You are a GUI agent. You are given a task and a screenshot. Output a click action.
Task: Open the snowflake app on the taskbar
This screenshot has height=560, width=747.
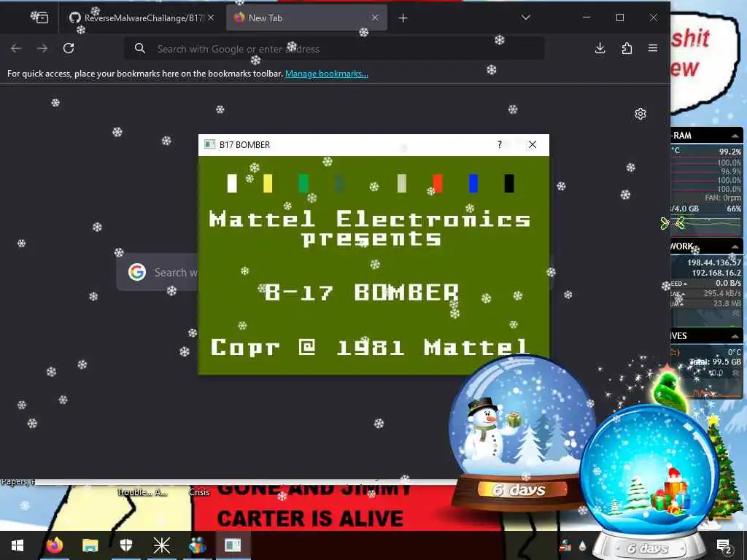tap(161, 545)
